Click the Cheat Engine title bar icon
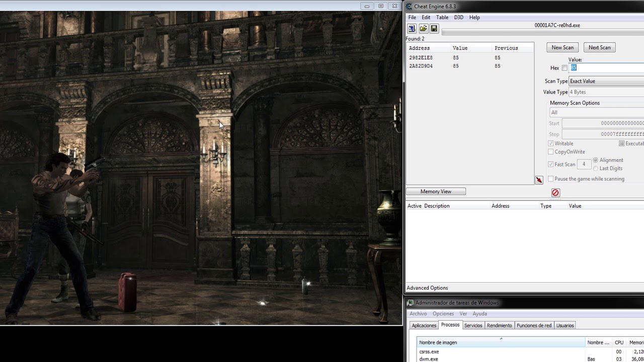The height and width of the screenshot is (362, 644). [409, 6]
